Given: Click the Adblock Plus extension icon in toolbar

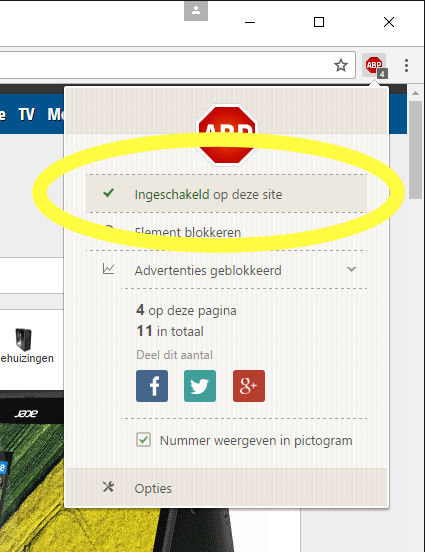Looking at the screenshot, I should (375, 65).
